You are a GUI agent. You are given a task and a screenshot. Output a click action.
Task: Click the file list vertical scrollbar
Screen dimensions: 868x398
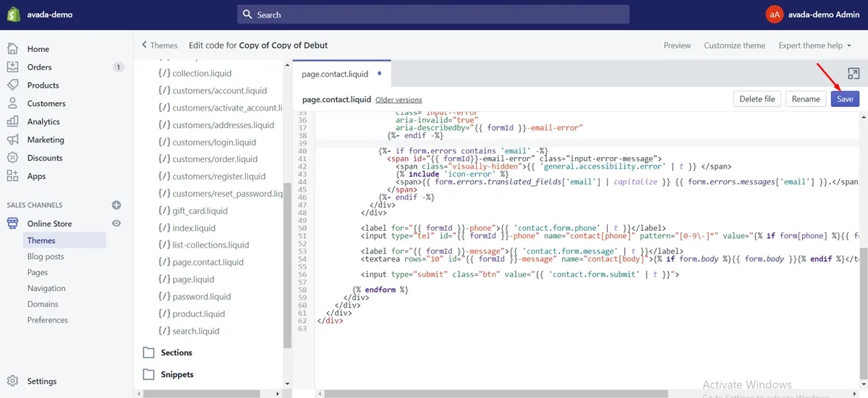pyautogui.click(x=287, y=266)
